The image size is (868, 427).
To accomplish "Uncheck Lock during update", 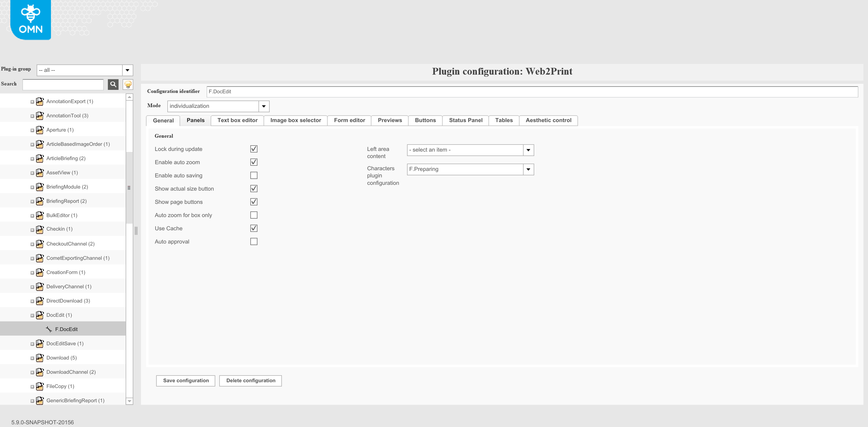I will pos(254,149).
